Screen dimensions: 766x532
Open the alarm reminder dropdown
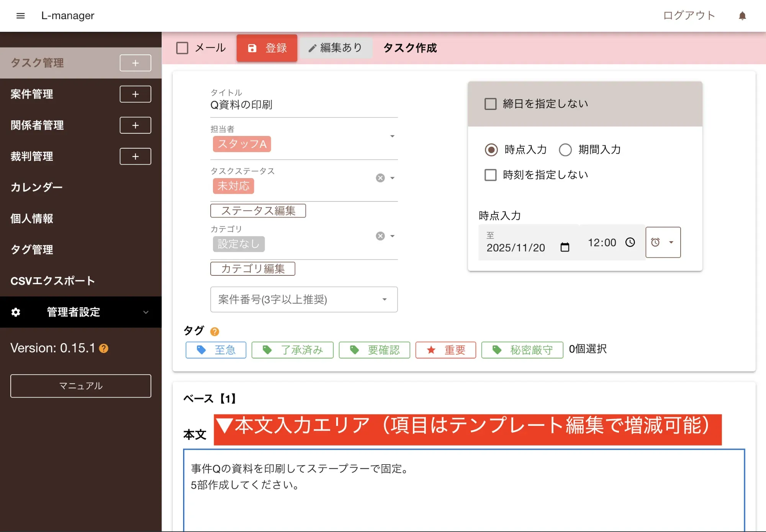click(x=663, y=242)
